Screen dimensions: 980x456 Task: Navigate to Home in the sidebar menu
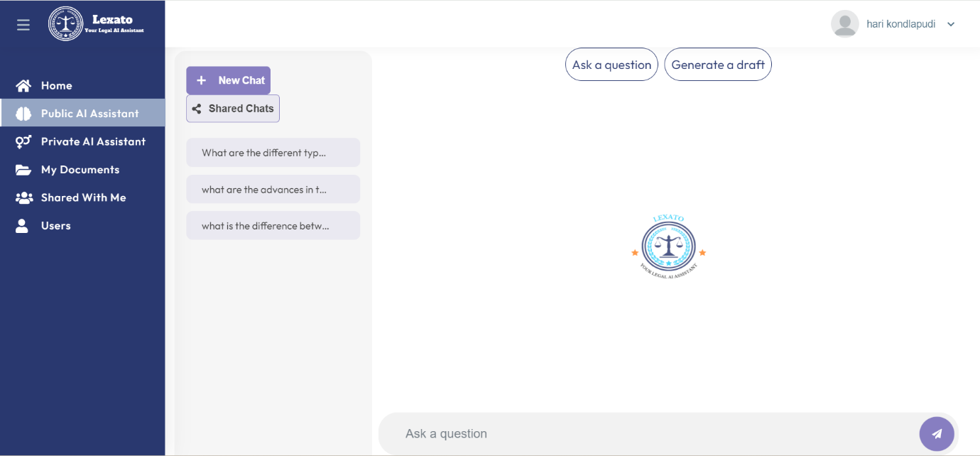point(57,85)
